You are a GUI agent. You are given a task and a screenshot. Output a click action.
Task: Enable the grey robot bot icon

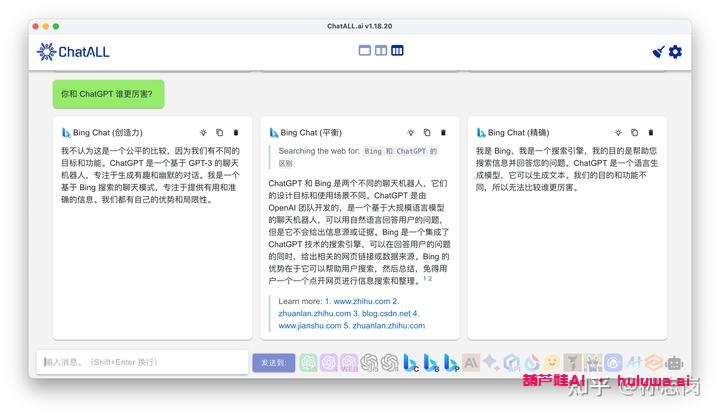click(674, 363)
